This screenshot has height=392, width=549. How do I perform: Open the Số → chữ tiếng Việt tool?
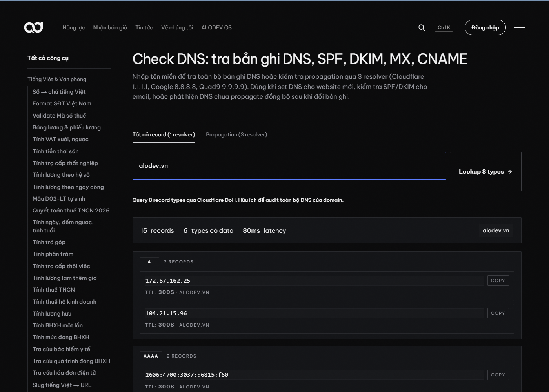[x=59, y=92]
